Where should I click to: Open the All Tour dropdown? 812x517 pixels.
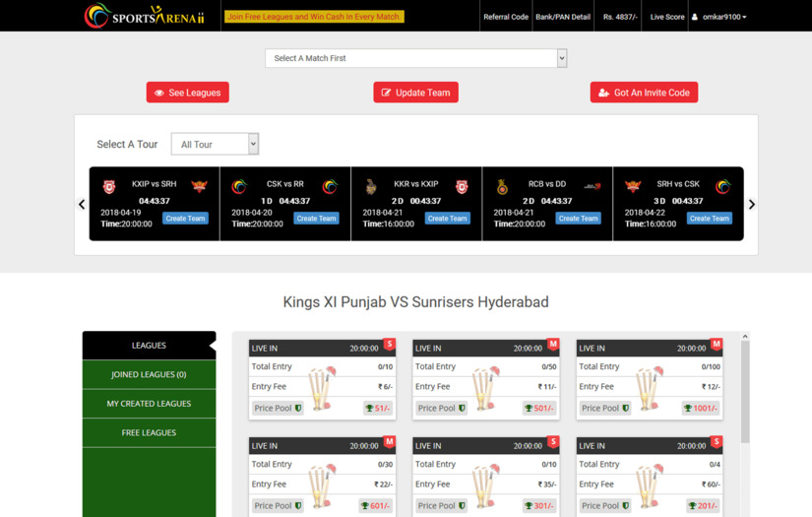215,144
